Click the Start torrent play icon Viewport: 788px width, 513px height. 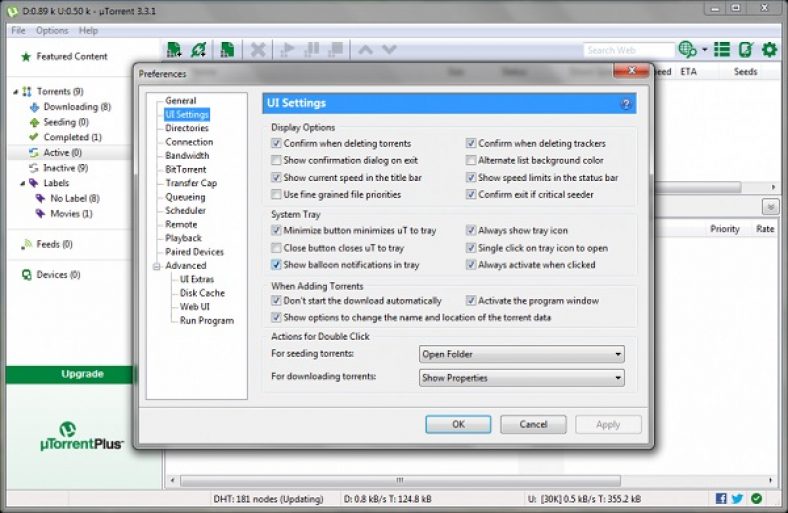coord(287,50)
